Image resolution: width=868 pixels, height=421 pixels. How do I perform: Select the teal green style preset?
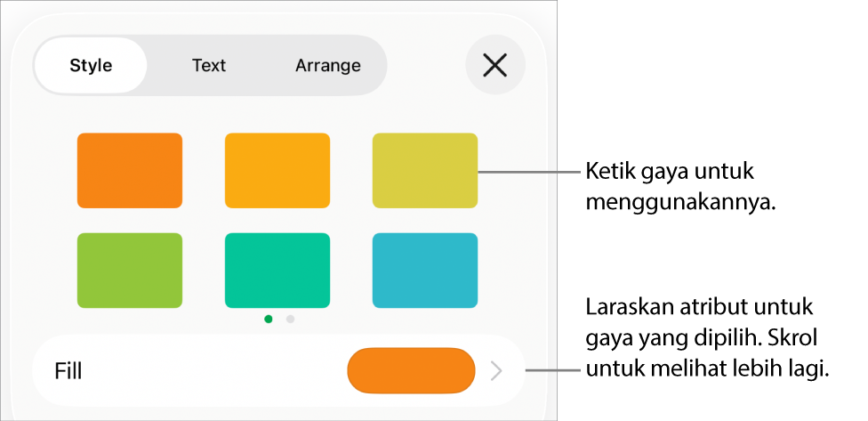[277, 270]
